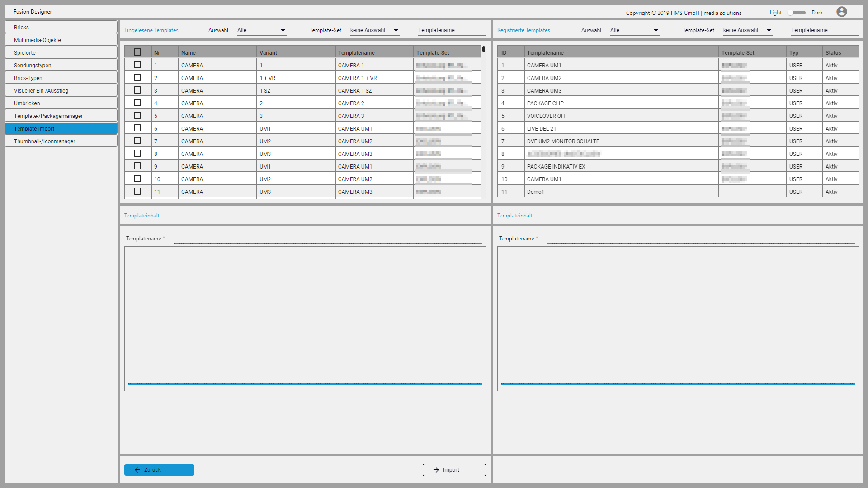The width and height of the screenshot is (868, 488).
Task: Click the Import button
Action: tap(454, 470)
